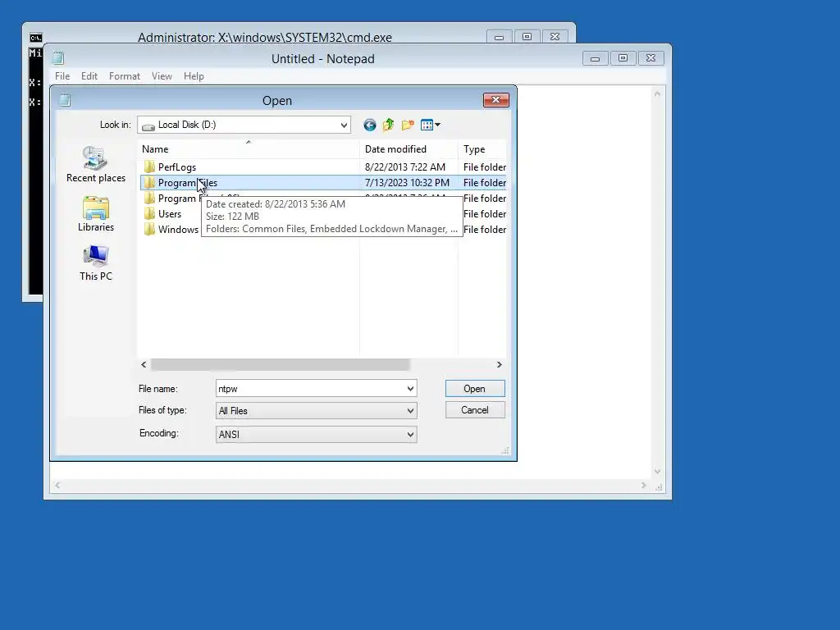Click the Cancel button
Image resolution: width=840 pixels, height=630 pixels.
click(x=475, y=410)
